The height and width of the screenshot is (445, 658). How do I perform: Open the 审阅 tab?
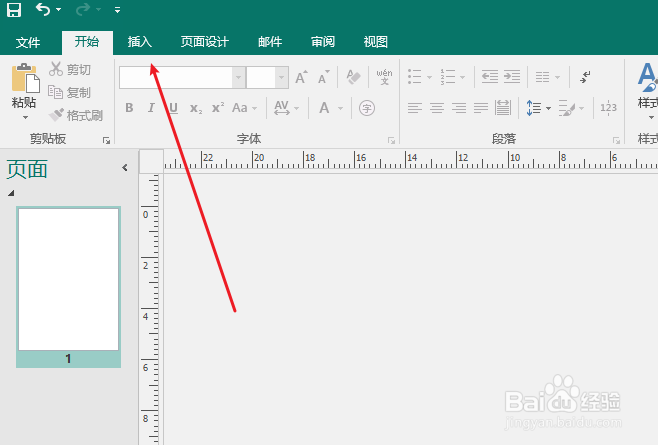tap(323, 42)
